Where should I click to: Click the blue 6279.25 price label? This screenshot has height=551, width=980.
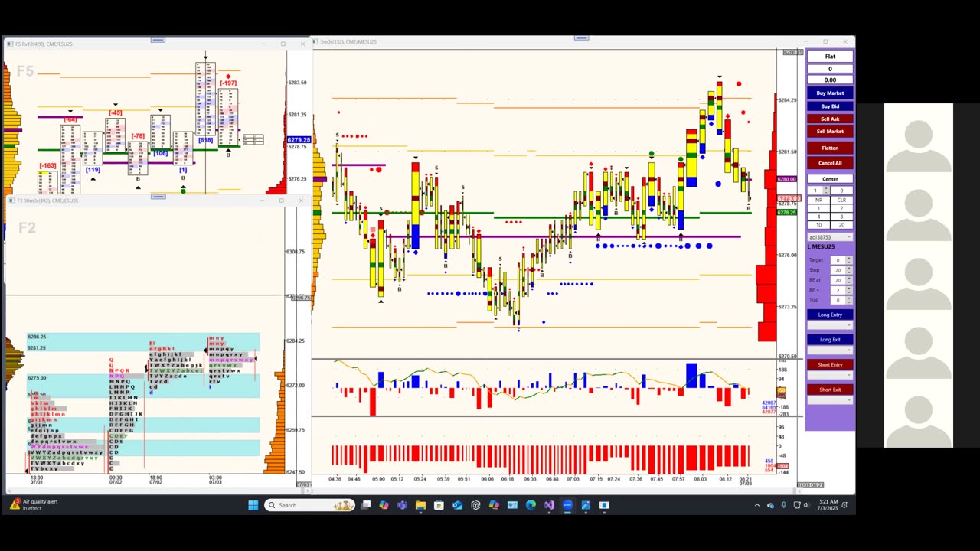299,140
